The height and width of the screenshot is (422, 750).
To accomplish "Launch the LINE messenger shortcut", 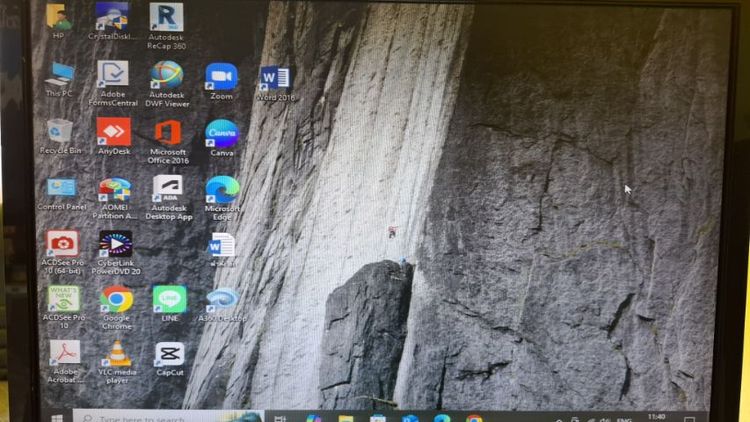I will tap(169, 303).
